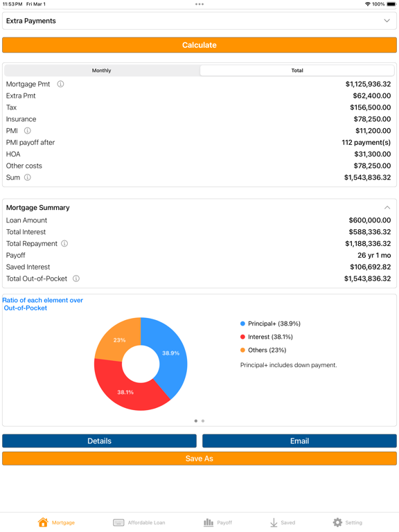The image size is (399, 532).
Task: Tap the Saved Interest value $106,692.82
Action: [x=371, y=267]
